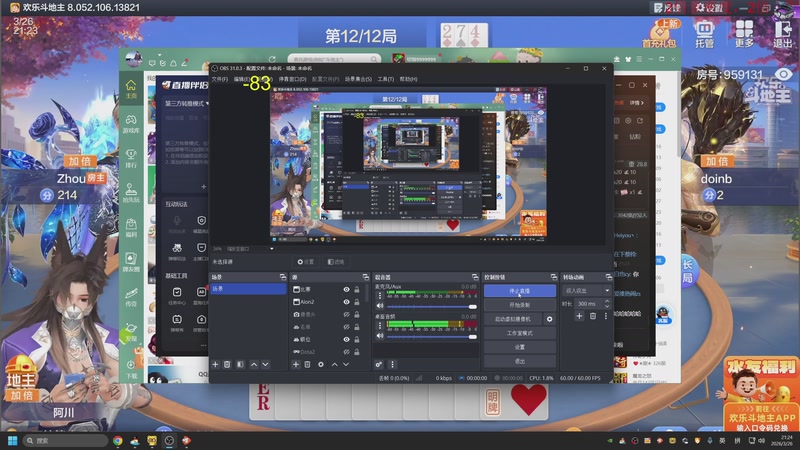This screenshot has height=450, width=800.
Task: Go to 主页 in the green sidebar
Action: pos(131,89)
